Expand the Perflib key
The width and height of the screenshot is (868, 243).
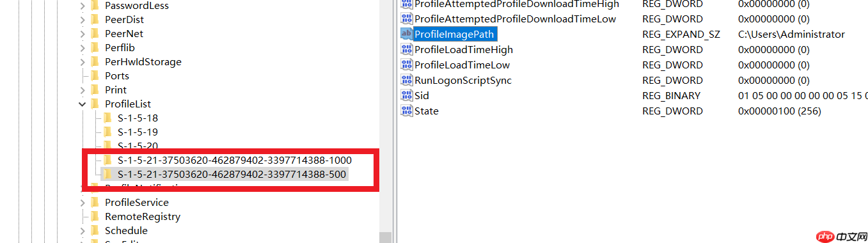83,47
